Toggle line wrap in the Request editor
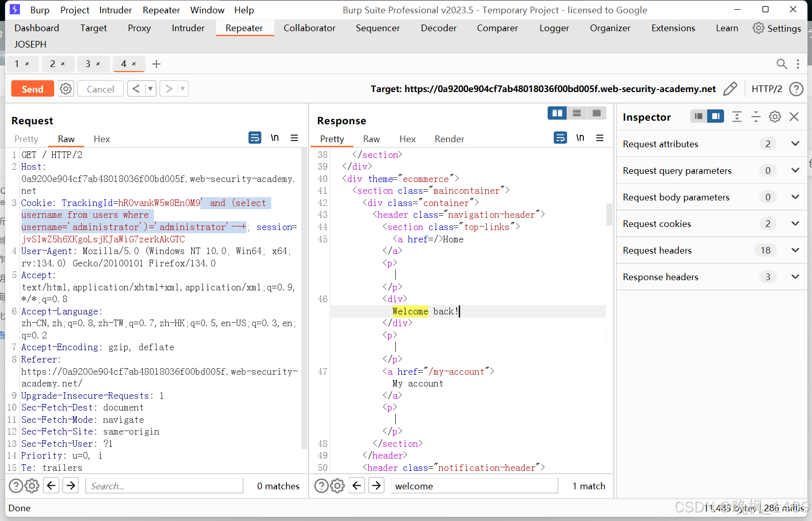 tap(255, 138)
